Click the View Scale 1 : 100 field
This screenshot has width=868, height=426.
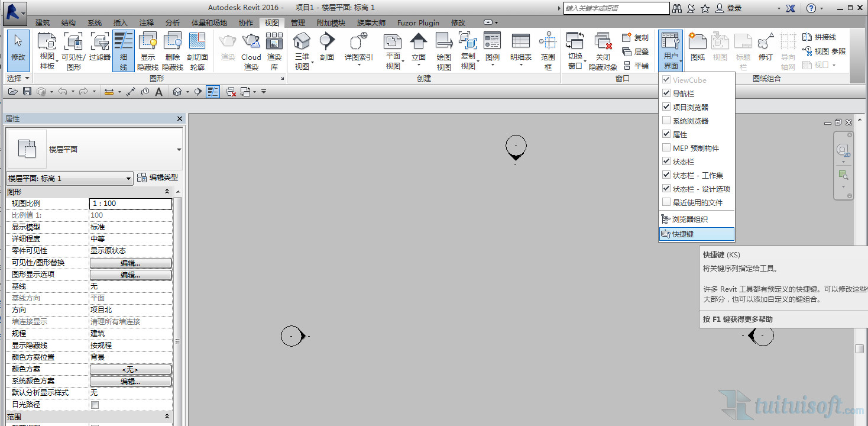pos(131,204)
